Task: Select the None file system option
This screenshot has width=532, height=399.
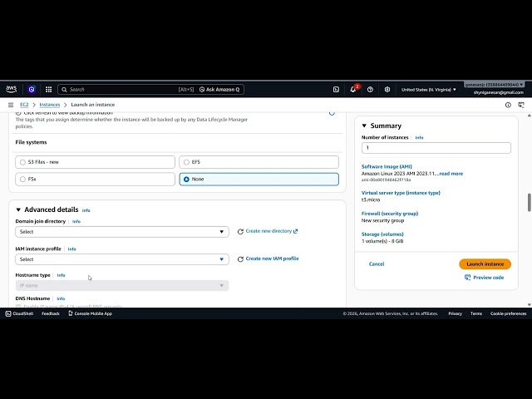Action: pos(259,180)
